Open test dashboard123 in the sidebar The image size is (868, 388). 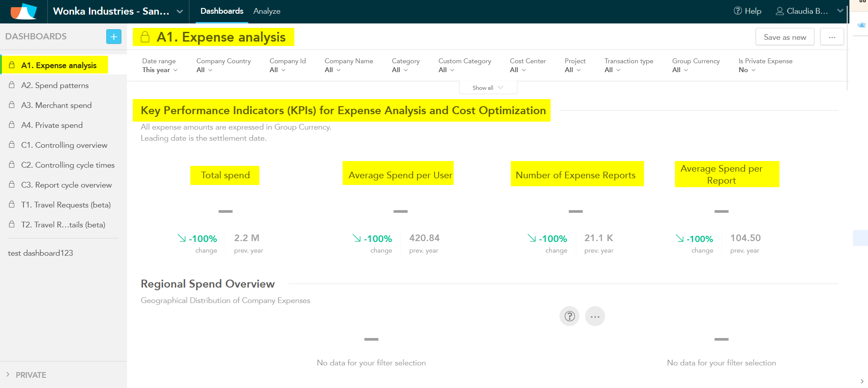[40, 253]
